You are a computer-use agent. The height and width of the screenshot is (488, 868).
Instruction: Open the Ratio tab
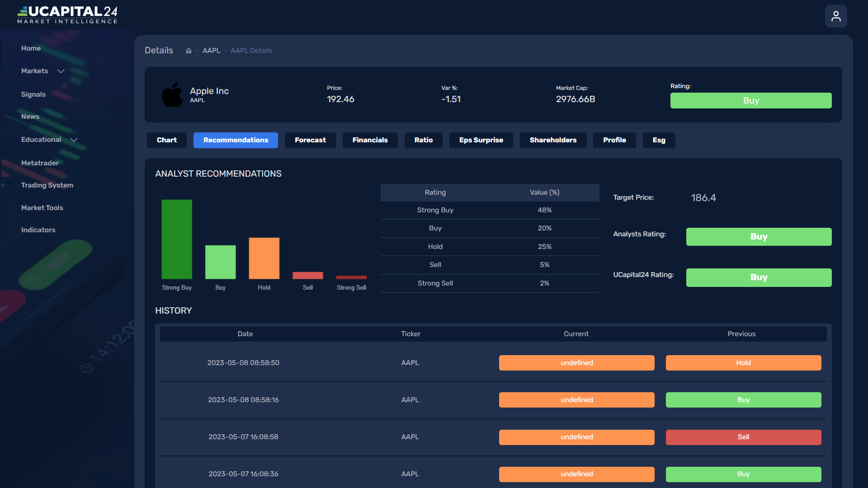point(424,140)
